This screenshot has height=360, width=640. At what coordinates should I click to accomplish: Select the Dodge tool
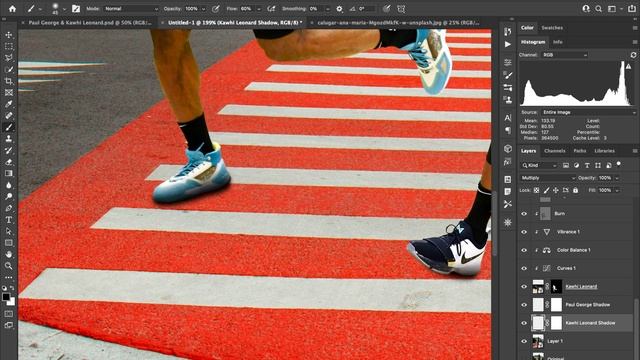(x=9, y=196)
